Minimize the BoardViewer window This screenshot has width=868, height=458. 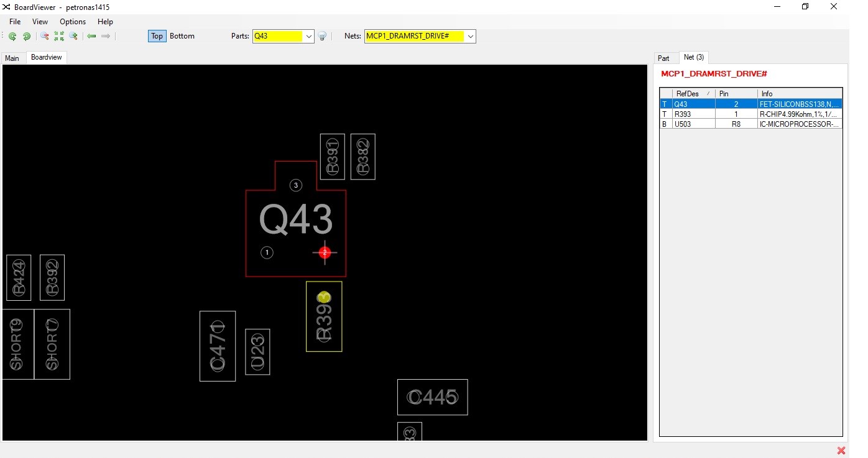777,7
